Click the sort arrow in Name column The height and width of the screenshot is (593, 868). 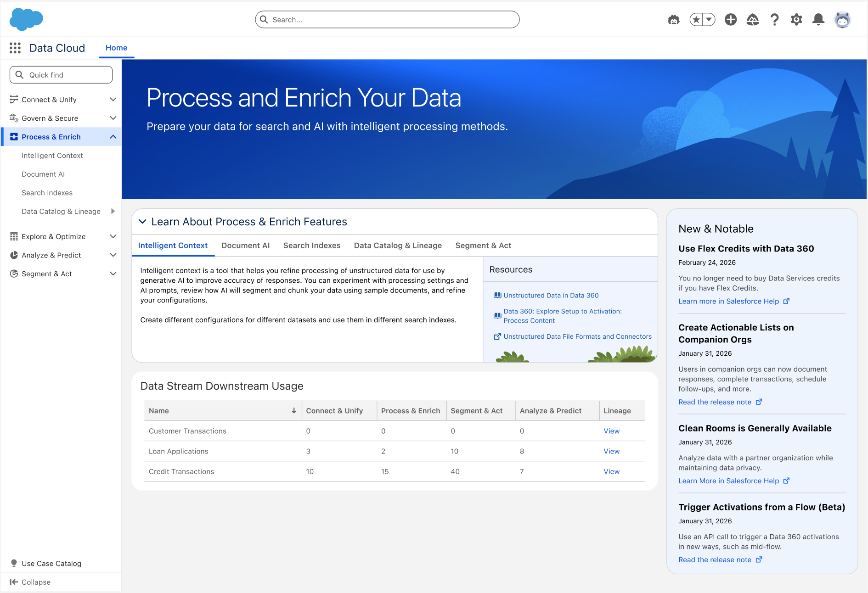click(294, 411)
